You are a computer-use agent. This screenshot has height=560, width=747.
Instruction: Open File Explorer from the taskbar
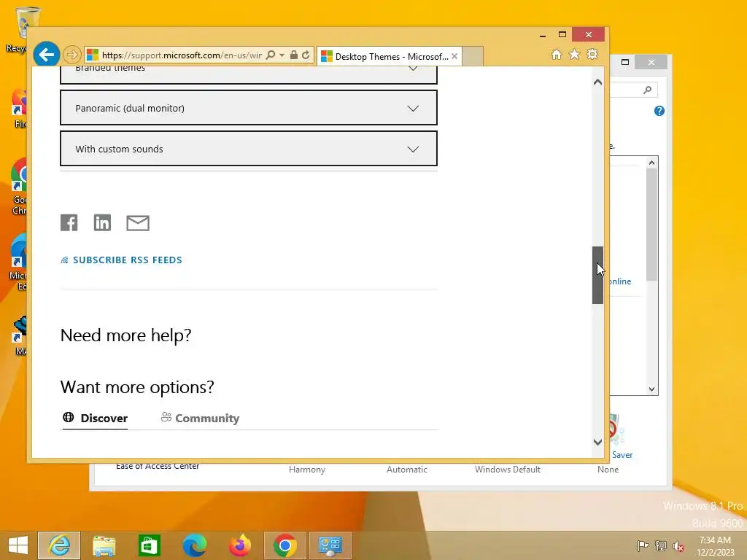point(104,545)
